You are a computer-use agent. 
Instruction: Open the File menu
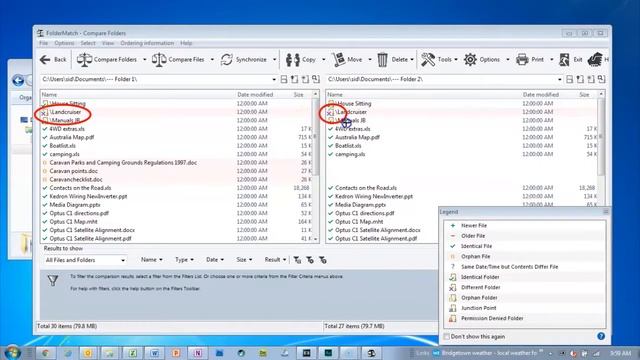point(44,43)
